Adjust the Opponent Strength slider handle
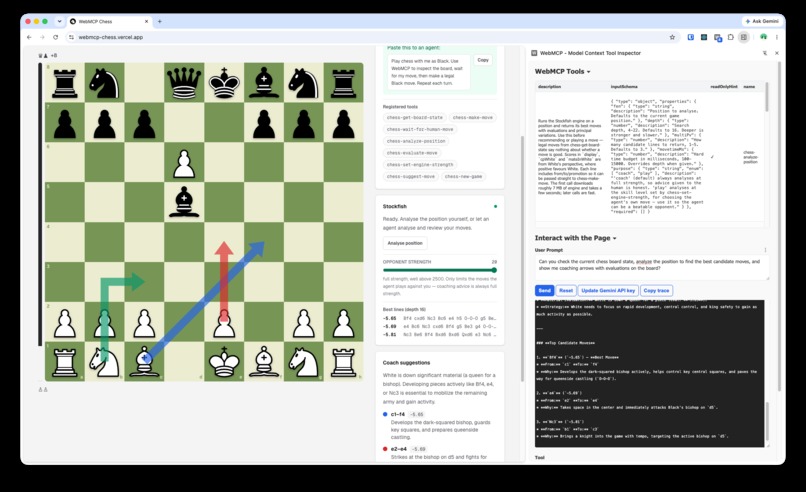 click(493, 270)
